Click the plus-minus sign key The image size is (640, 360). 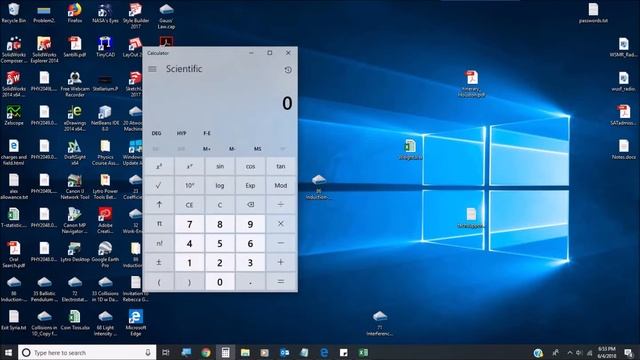pyautogui.click(x=159, y=262)
